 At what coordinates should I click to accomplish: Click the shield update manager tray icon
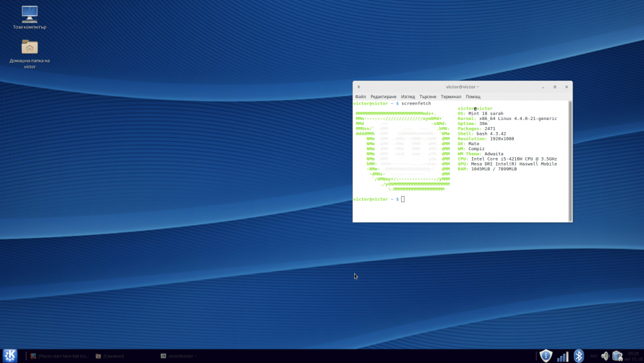546,356
